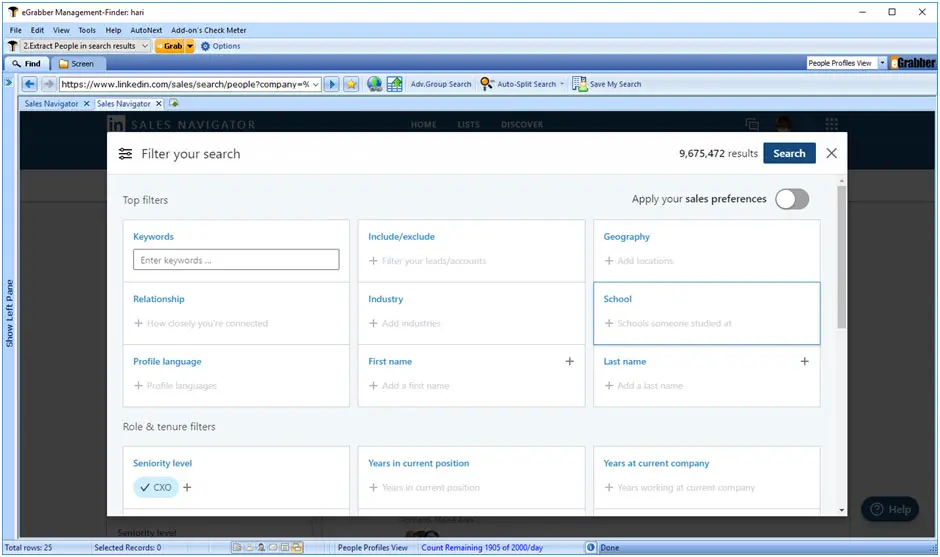The width and height of the screenshot is (940, 557).
Task: Expand Add industries under Industry
Action: click(x=404, y=323)
